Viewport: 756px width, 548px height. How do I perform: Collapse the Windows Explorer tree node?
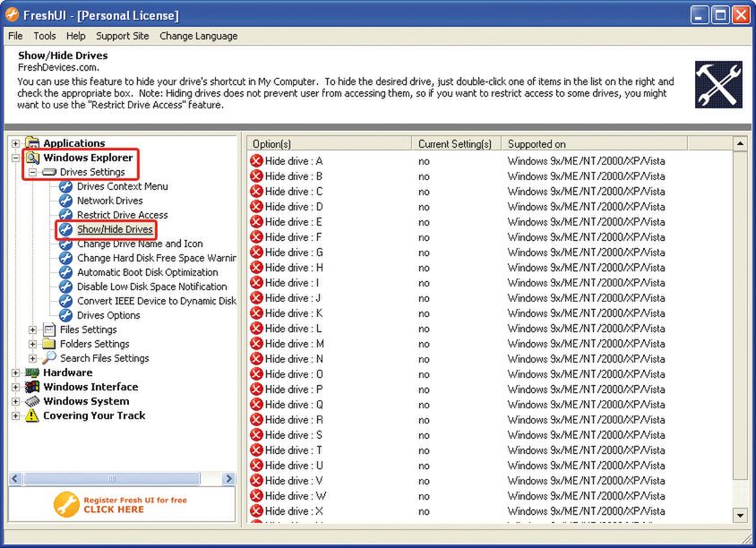[15, 158]
